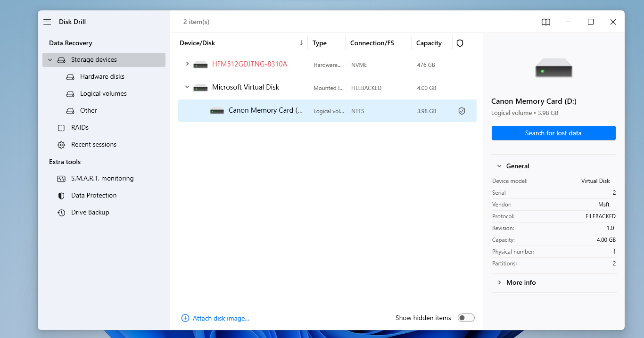Click the Hardware disks drive icon
The width and height of the screenshot is (644, 338).
coord(70,77)
